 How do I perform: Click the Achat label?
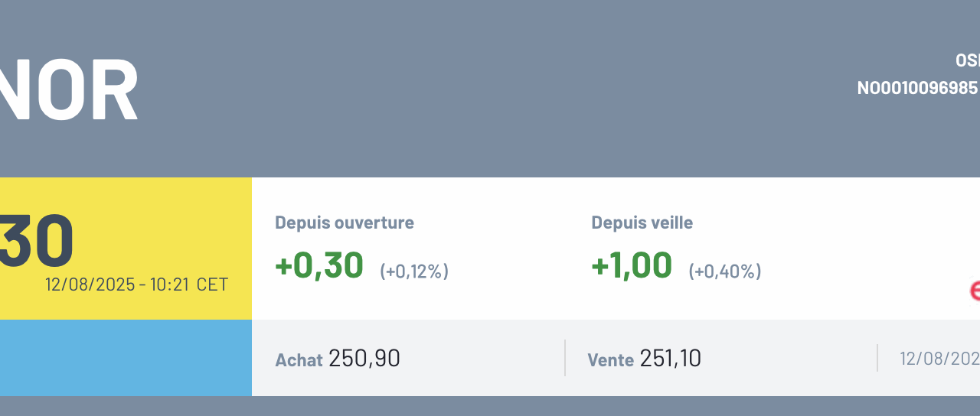[x=299, y=359]
